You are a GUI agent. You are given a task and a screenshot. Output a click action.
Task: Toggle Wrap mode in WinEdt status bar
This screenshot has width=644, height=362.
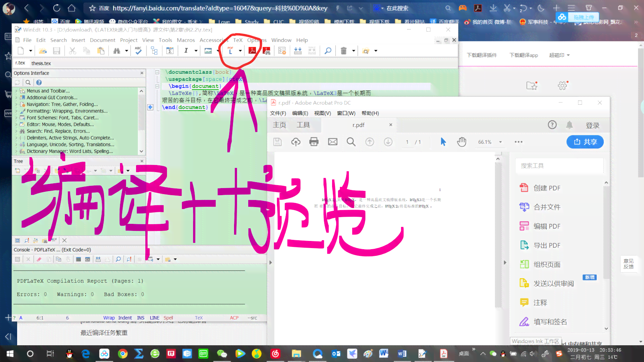coord(109,318)
